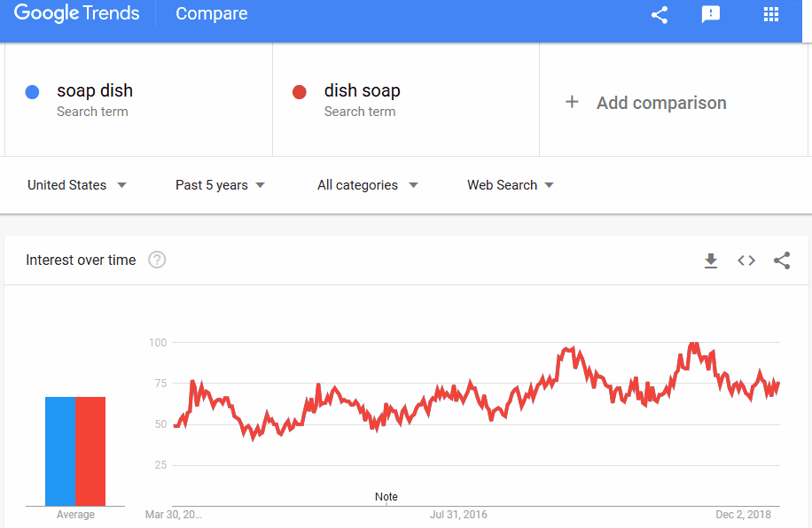
Task: Open the Google apps grid
Action: click(x=770, y=14)
